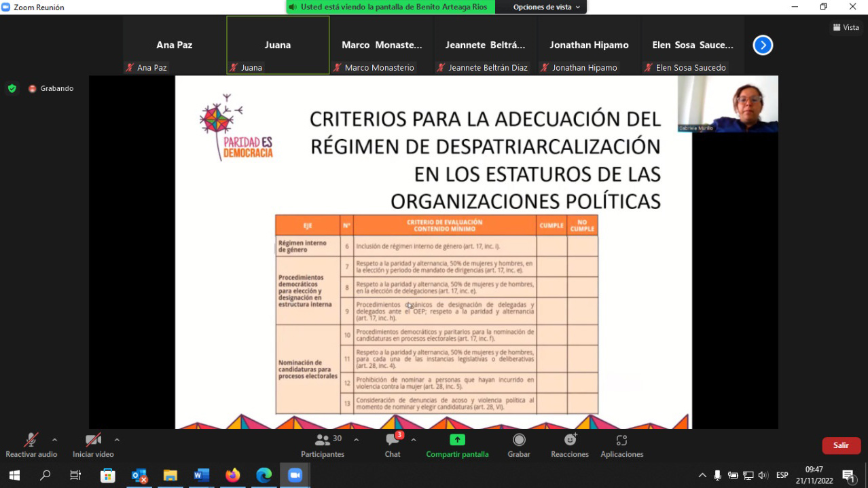Viewport: 868px width, 488px height.
Task: Start recording with Grabar button
Action: coord(519,445)
